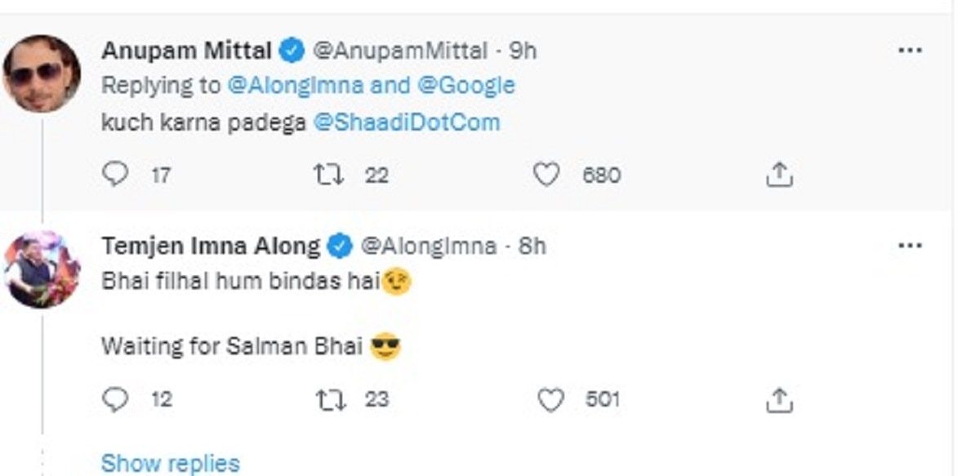980x476 pixels.
Task: Open the 9h timestamp of Anupam's tweet
Action: coord(523,51)
